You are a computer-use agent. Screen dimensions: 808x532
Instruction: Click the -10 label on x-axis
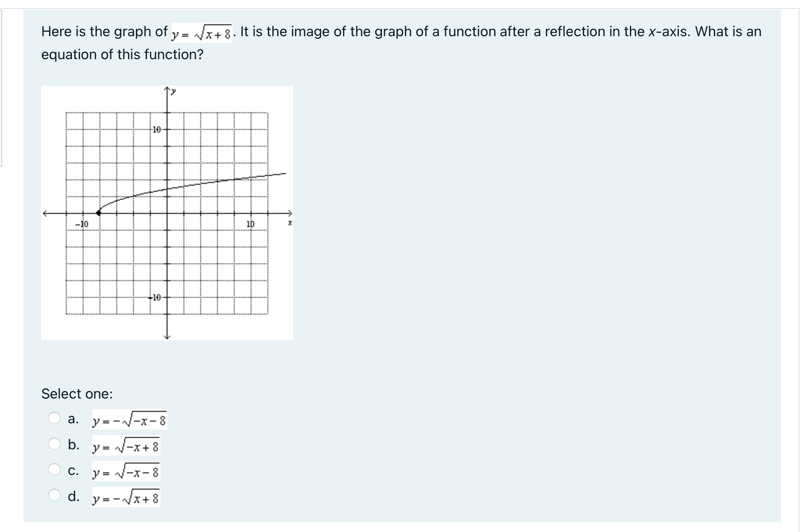coord(83,223)
